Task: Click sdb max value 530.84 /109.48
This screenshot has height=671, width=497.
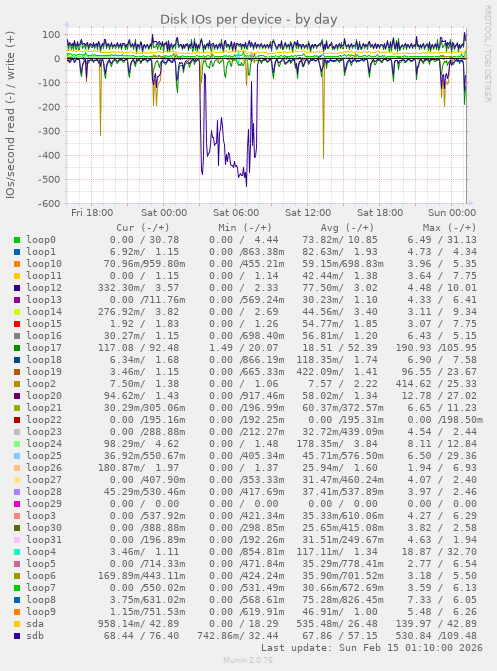Action: click(x=436, y=635)
